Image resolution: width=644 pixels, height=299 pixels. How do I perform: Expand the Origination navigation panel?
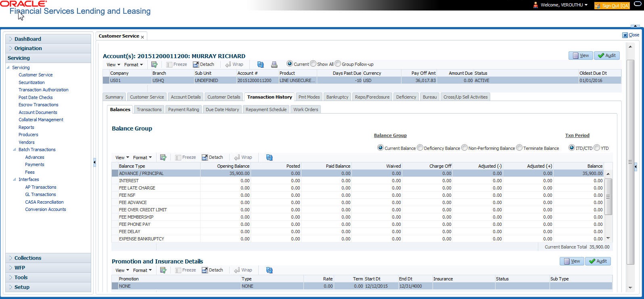tap(48, 48)
